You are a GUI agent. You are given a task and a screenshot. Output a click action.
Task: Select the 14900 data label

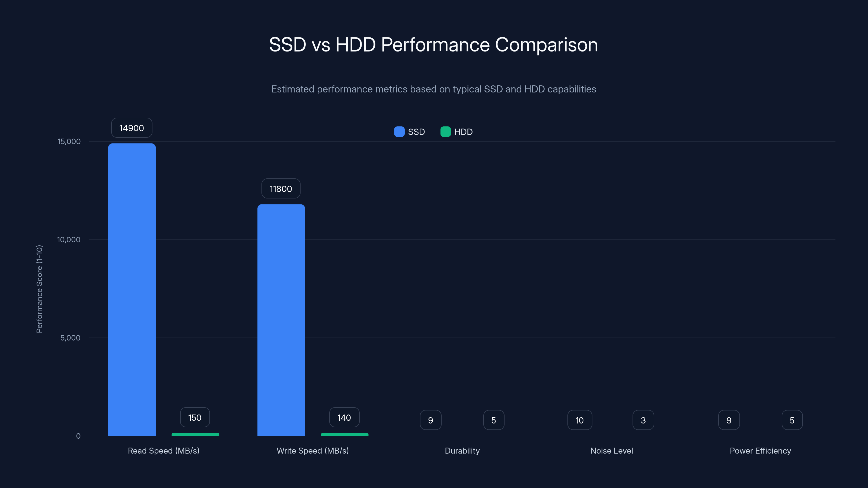[x=132, y=128]
